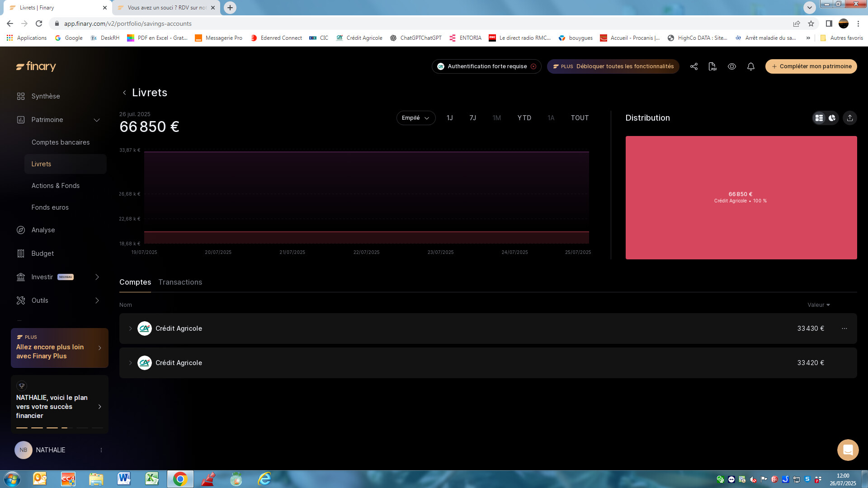
Task: Switch Distribution to treemap view
Action: (819, 118)
